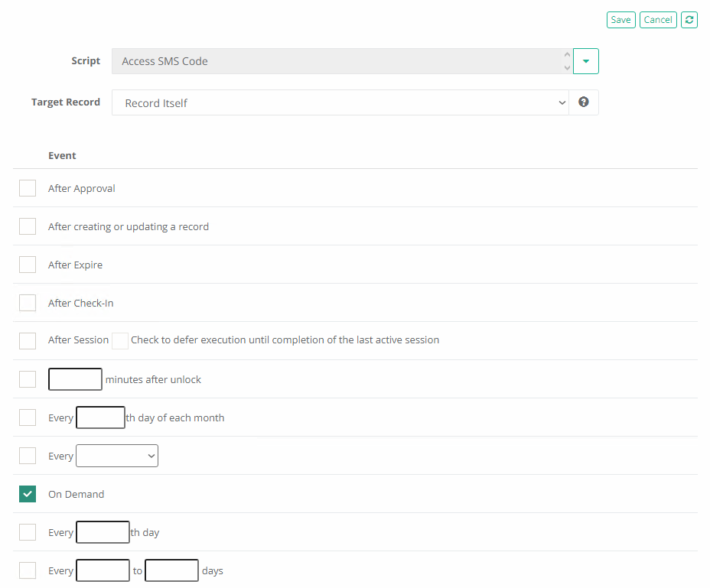Cancel the current changes
This screenshot has height=588, width=710.
coord(657,19)
